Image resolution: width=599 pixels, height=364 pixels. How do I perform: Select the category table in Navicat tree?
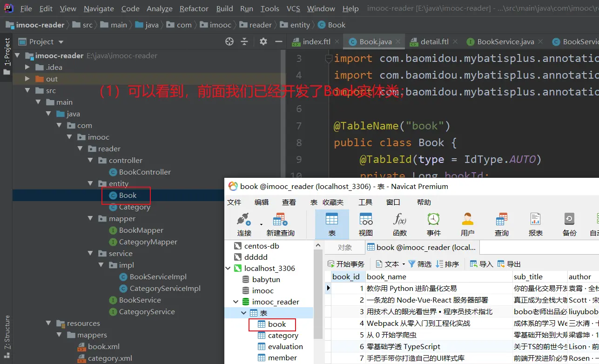point(283,336)
